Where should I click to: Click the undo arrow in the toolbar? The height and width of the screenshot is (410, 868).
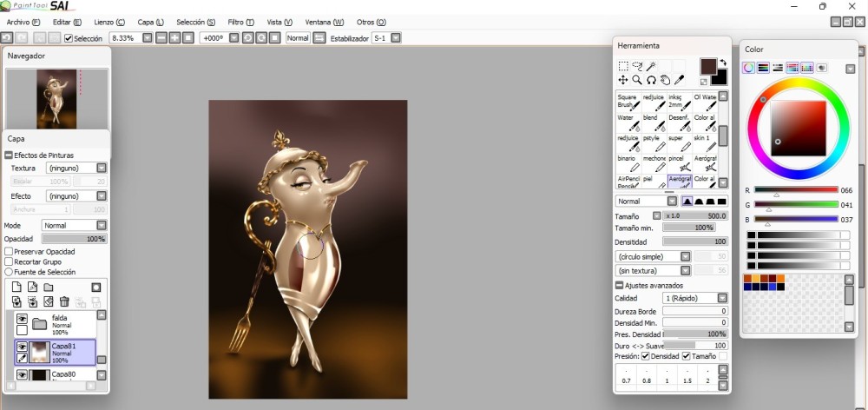pos(7,37)
